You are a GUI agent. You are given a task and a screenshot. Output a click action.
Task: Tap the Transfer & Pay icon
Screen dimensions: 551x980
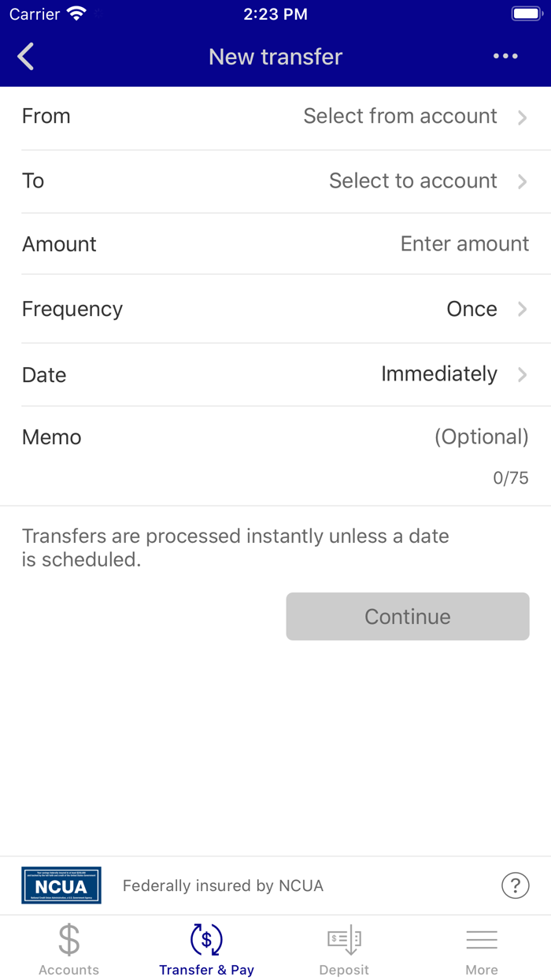click(x=206, y=939)
